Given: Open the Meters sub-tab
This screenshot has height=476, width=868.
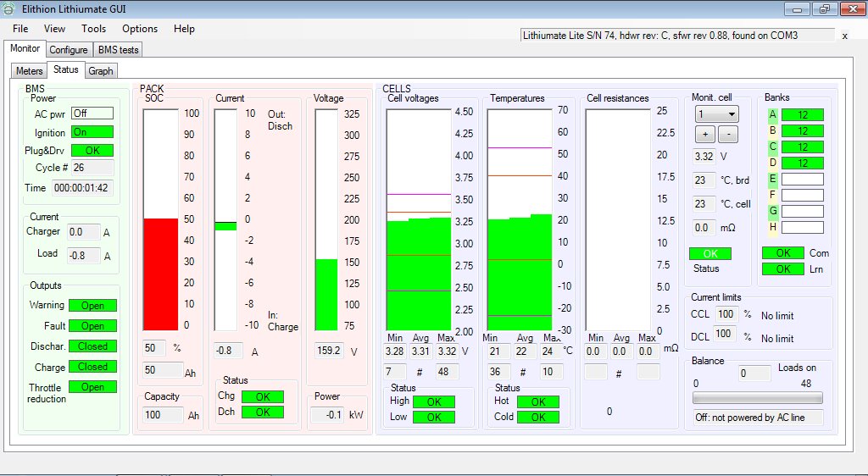Looking at the screenshot, I should tap(30, 71).
